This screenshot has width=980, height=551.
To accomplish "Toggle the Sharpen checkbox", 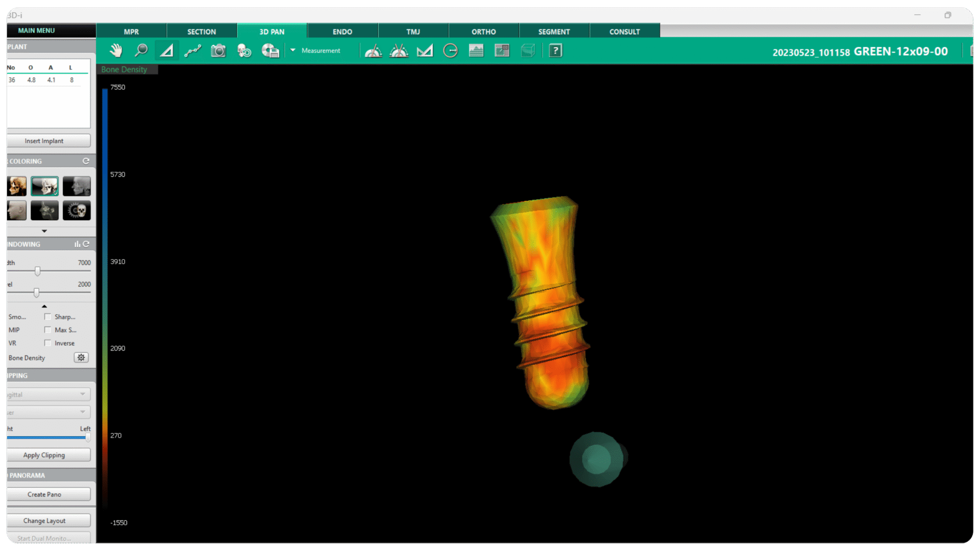I will click(x=47, y=317).
